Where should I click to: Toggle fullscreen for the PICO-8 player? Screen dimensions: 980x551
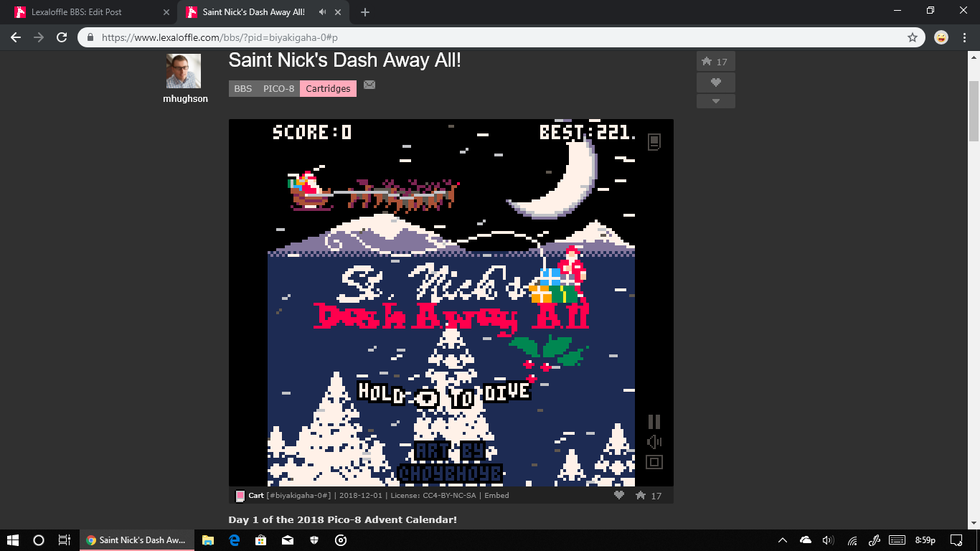pos(654,462)
